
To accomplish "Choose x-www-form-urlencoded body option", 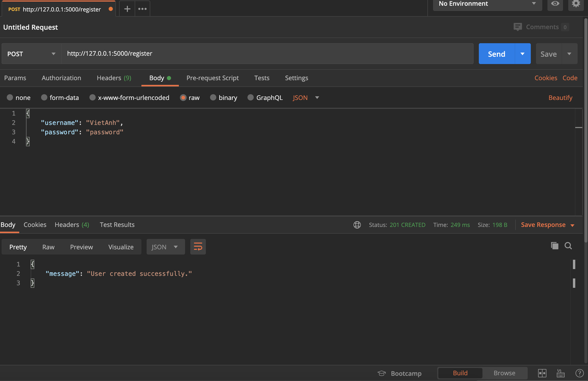I will [x=93, y=98].
